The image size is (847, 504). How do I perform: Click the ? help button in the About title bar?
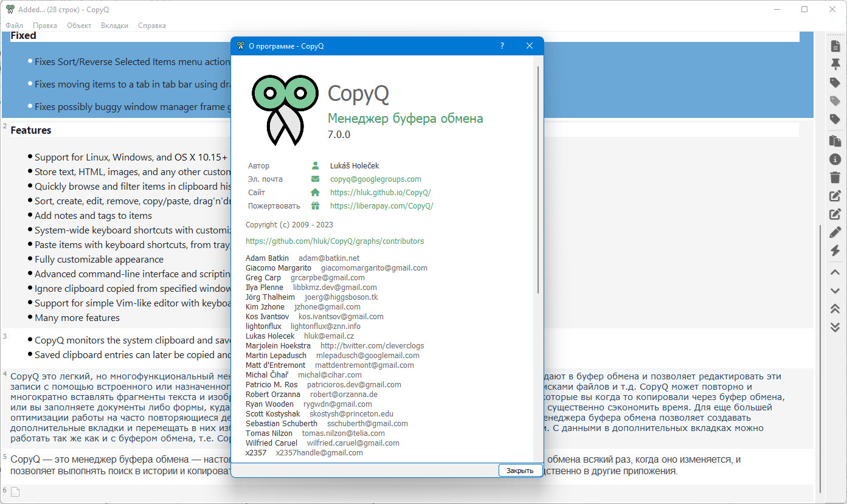[x=502, y=46]
